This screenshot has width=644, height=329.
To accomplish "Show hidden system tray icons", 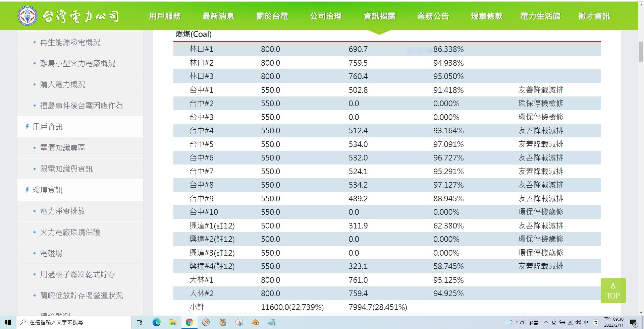I will pos(546,322).
